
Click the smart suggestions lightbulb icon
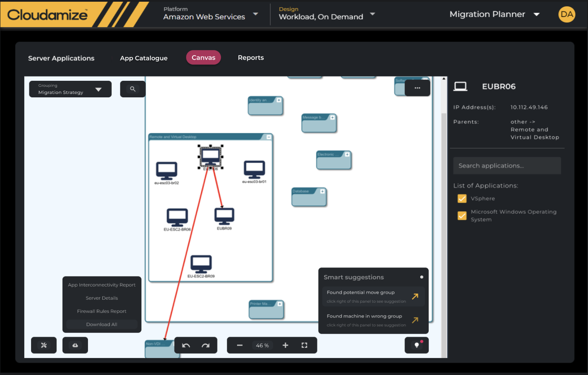[417, 345]
